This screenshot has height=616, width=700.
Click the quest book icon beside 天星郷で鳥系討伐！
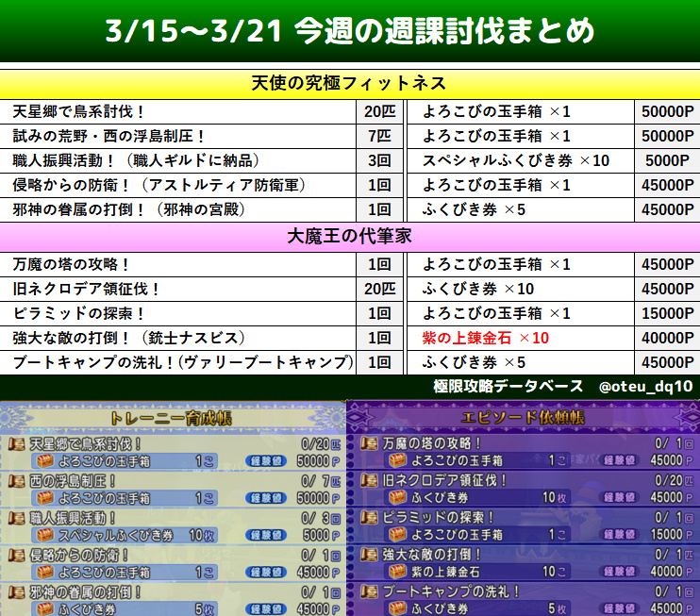(x=17, y=443)
